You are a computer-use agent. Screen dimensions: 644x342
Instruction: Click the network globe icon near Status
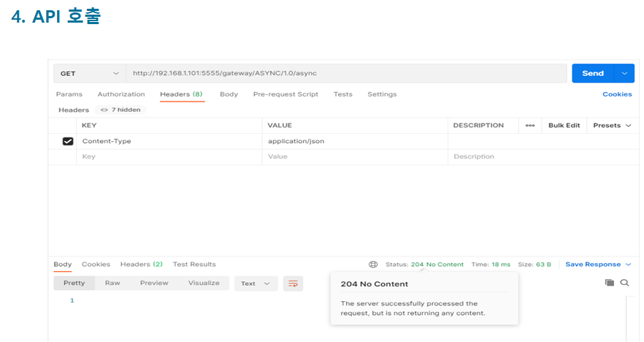coord(373,265)
